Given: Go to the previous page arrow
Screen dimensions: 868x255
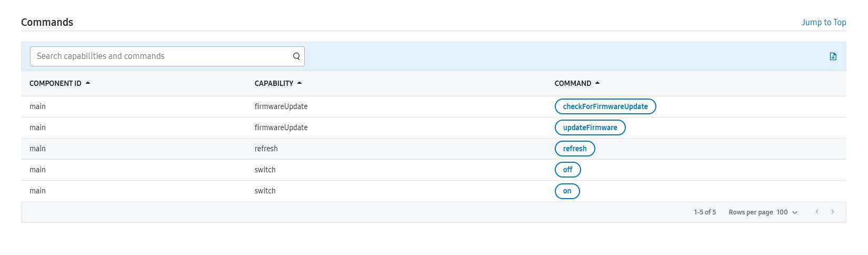Looking at the screenshot, I should click(817, 212).
